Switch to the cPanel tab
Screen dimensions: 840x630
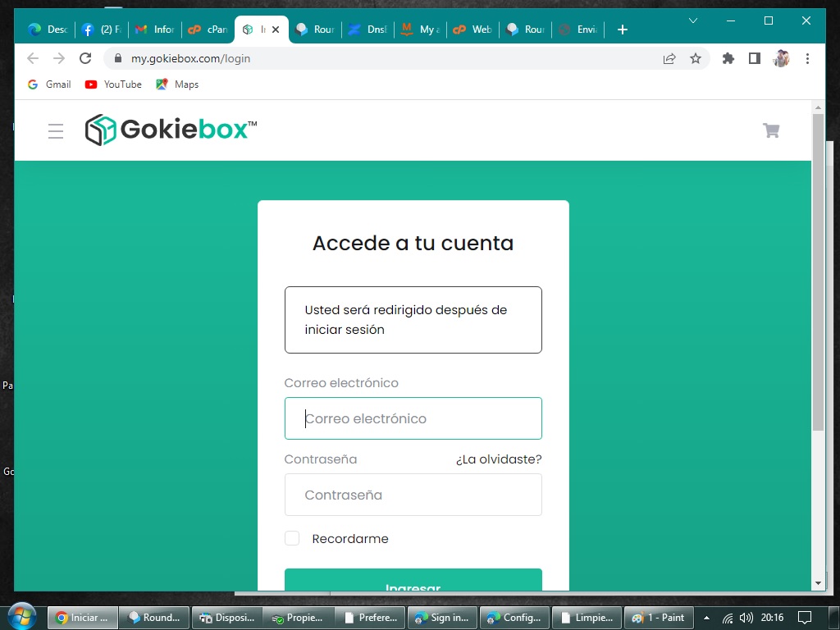tap(208, 30)
